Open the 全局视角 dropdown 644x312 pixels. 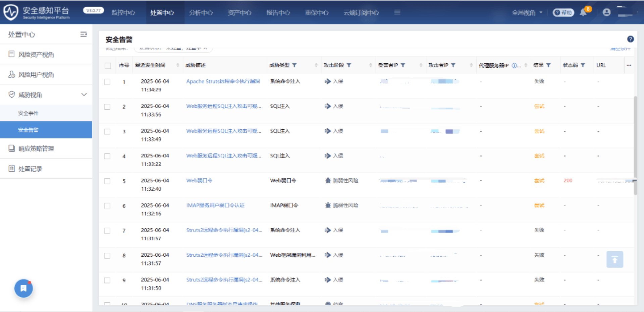tap(527, 13)
